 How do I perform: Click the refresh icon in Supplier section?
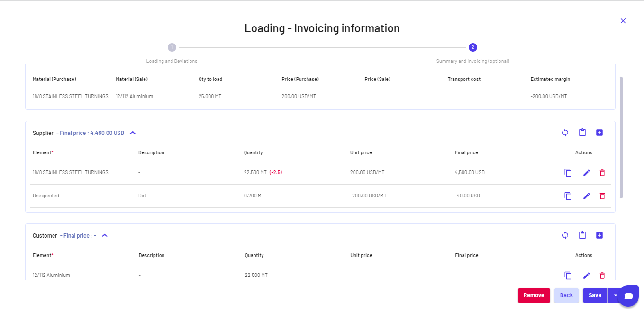coord(565,133)
